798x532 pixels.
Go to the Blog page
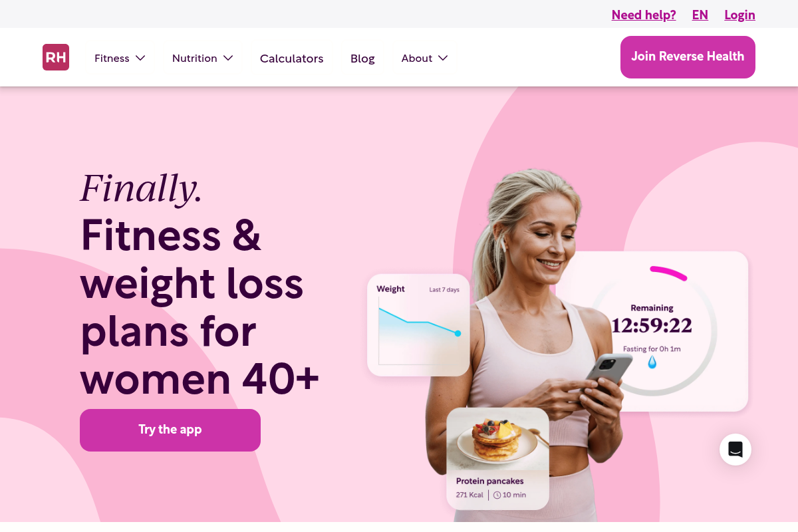362,59
